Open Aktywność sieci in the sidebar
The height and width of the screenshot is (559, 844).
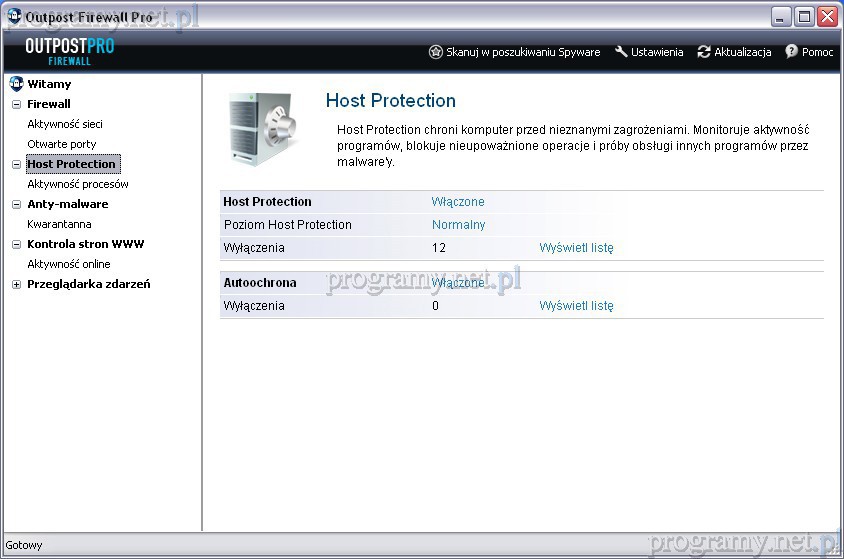[65, 124]
